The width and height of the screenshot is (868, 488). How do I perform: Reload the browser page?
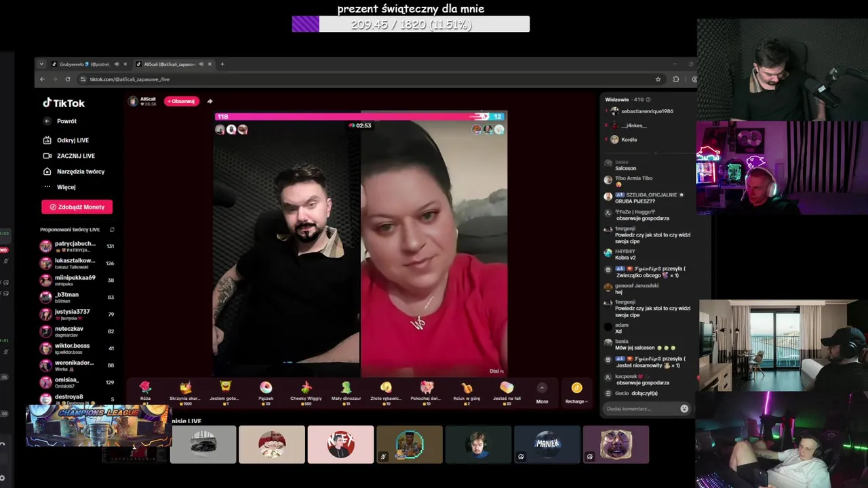68,79
